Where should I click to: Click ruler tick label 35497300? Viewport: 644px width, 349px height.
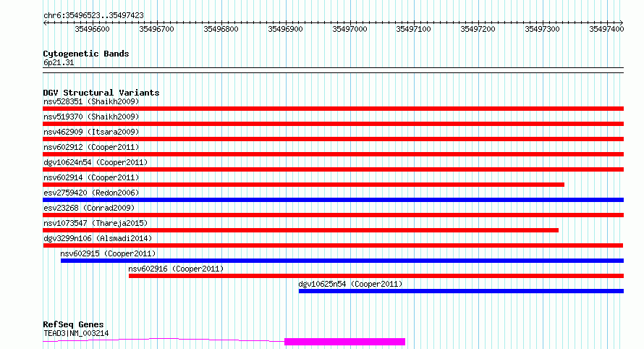pyautogui.click(x=542, y=29)
